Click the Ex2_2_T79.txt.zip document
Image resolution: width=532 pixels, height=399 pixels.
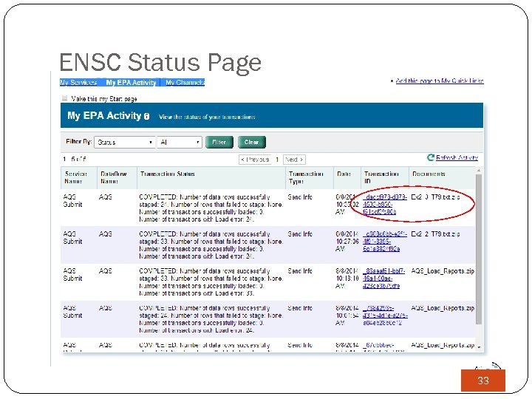[x=436, y=234]
